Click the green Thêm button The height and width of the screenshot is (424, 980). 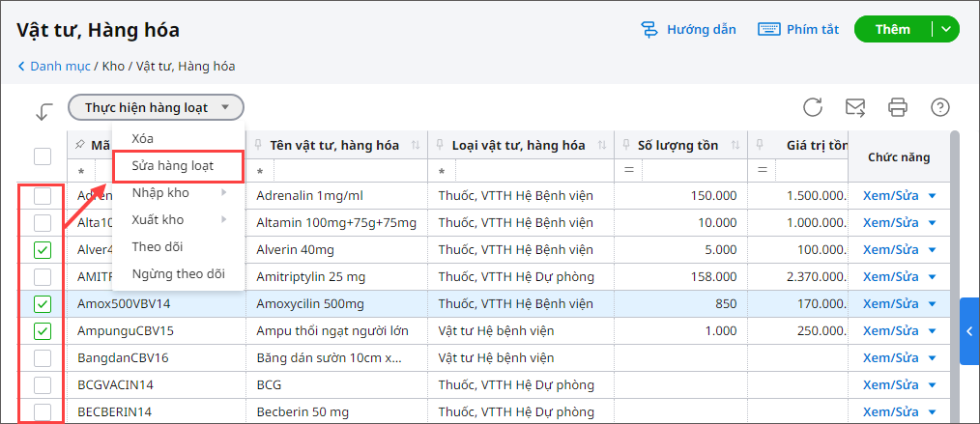(x=892, y=29)
